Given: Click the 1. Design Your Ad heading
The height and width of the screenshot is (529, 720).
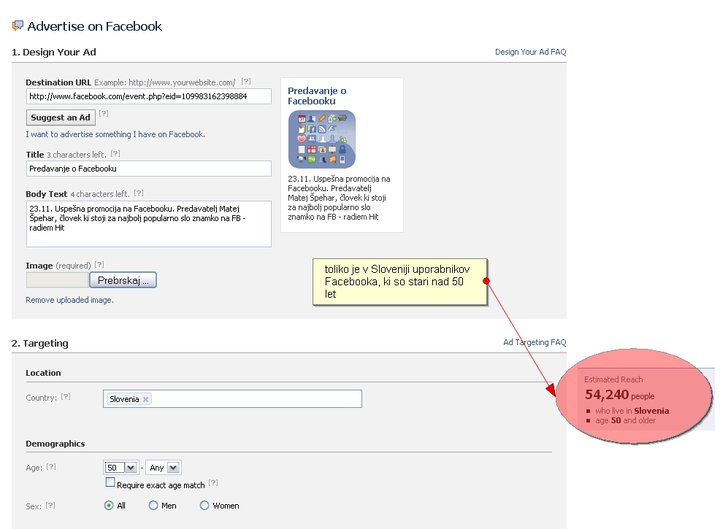Looking at the screenshot, I should click(x=54, y=52).
